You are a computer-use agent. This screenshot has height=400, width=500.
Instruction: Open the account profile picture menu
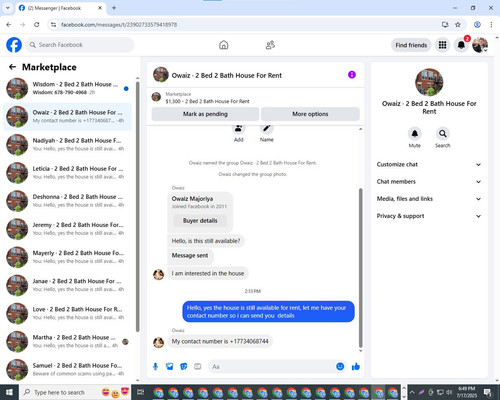click(x=480, y=45)
